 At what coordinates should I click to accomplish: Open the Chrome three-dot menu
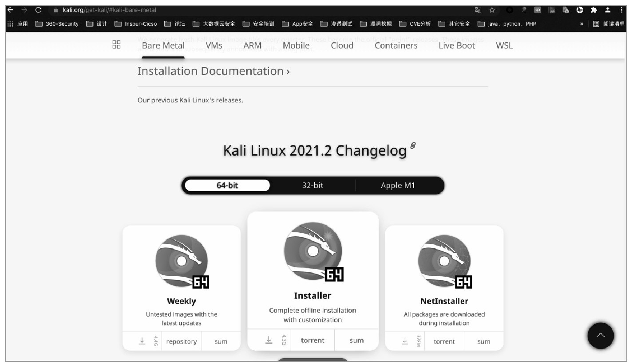tap(621, 10)
